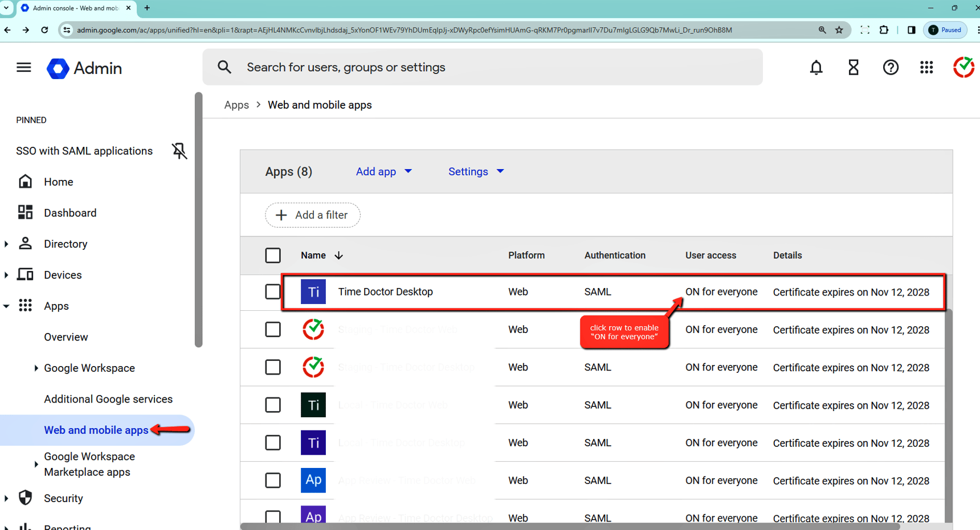The image size is (980, 530).
Task: Toggle the Name column sort arrow
Action: pyautogui.click(x=338, y=255)
